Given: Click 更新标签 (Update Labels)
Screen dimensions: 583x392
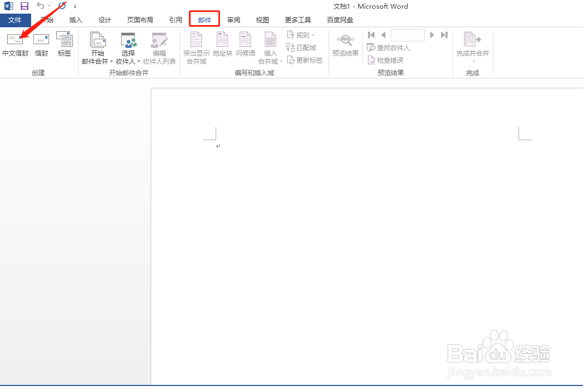Looking at the screenshot, I should 305,60.
